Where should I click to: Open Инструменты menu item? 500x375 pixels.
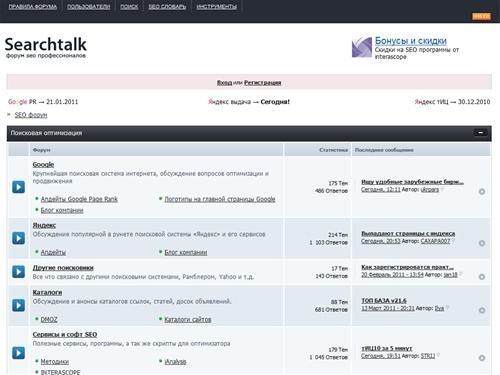click(x=217, y=7)
